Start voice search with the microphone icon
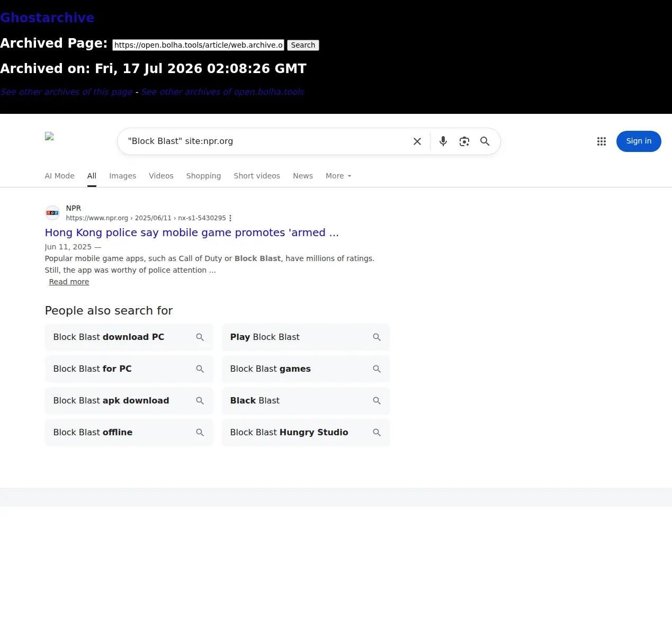672x637 pixels. (443, 141)
